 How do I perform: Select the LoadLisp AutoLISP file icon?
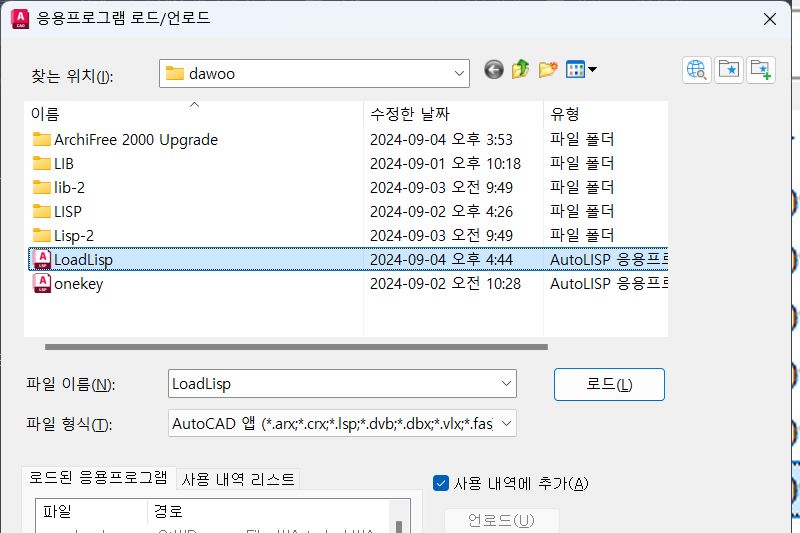pos(42,259)
